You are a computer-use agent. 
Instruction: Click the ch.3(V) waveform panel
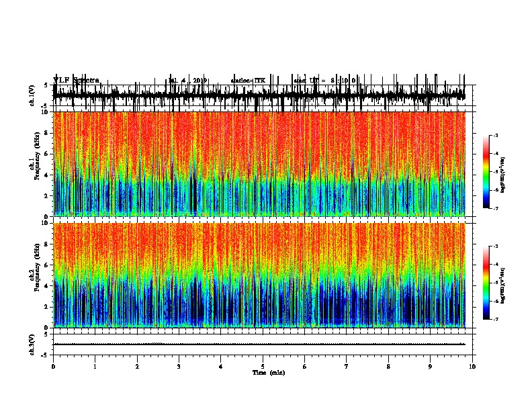click(264, 345)
